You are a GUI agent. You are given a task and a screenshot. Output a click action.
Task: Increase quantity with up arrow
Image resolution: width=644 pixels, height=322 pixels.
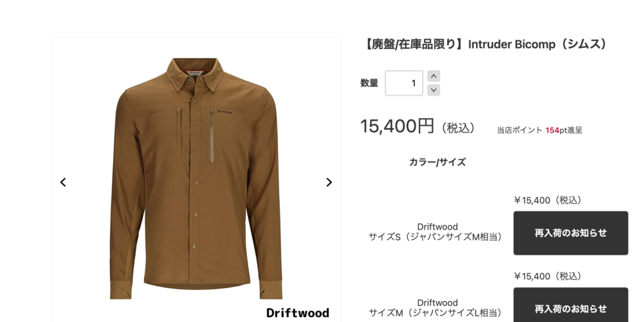pos(434,76)
